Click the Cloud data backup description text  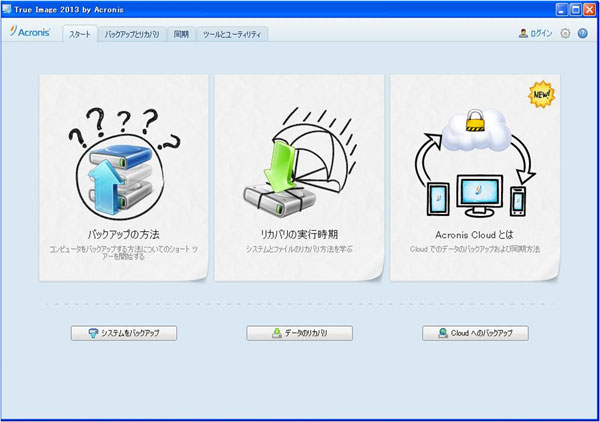[x=474, y=249]
